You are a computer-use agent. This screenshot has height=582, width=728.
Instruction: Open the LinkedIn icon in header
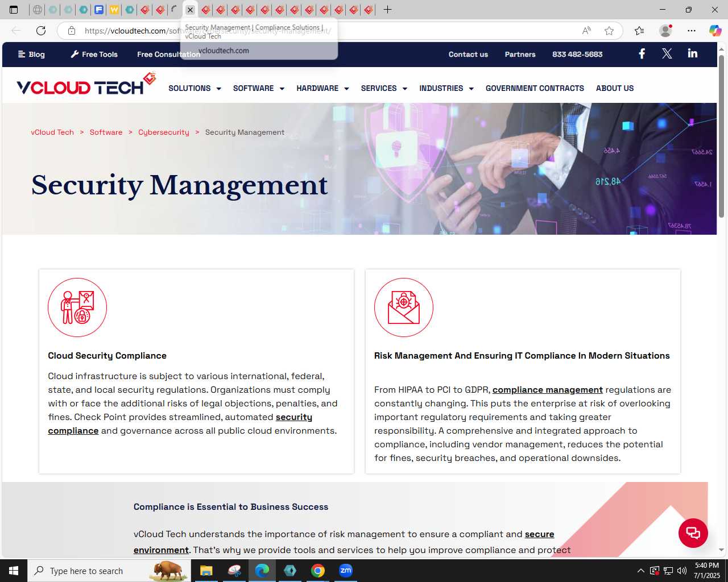click(692, 53)
